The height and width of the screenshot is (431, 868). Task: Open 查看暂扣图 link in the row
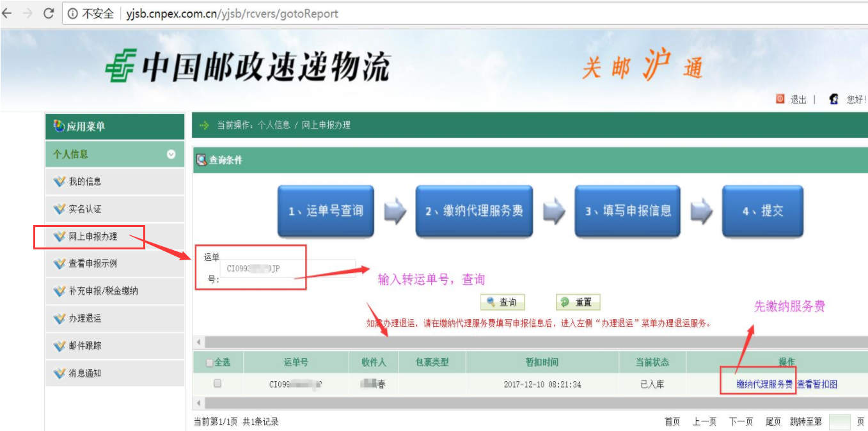[x=817, y=384]
